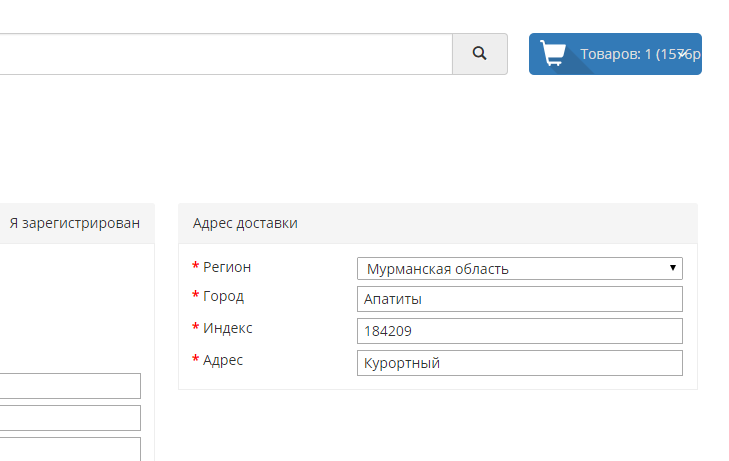Click the postal code field 184209
Viewport: 729px width, 461px height.
(x=519, y=331)
